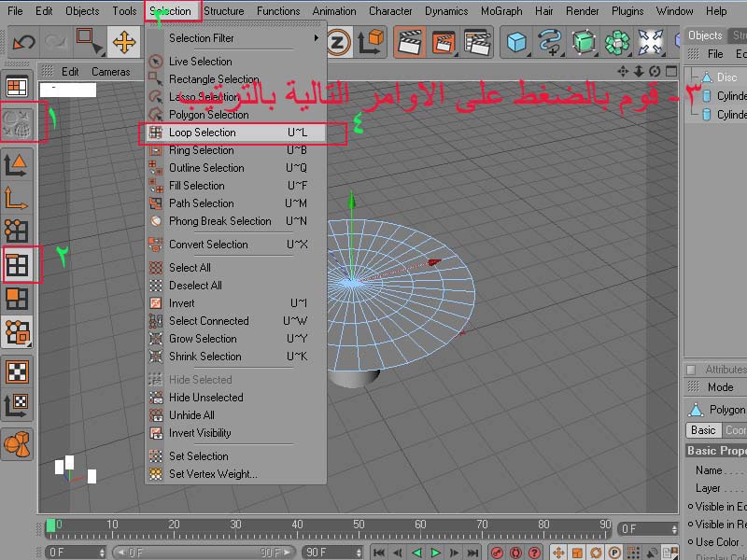Open the Structure menu
Image resolution: width=747 pixels, height=560 pixels.
[x=223, y=10]
